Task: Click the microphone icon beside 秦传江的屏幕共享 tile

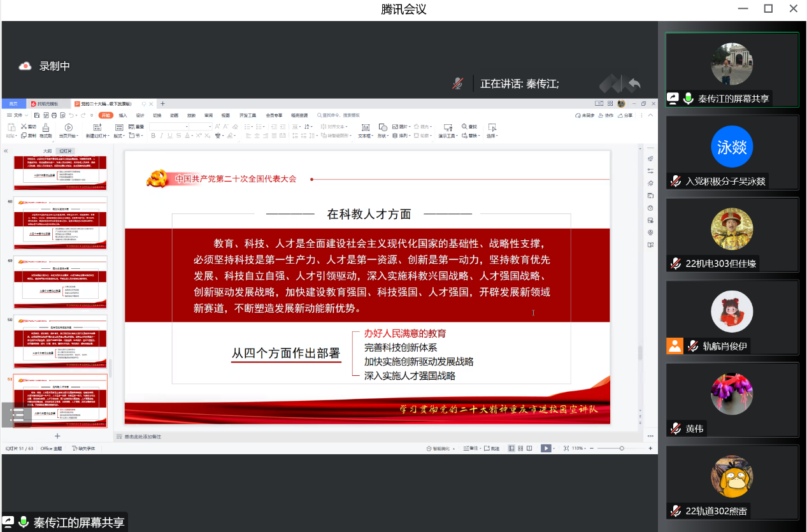Action: pyautogui.click(x=689, y=98)
